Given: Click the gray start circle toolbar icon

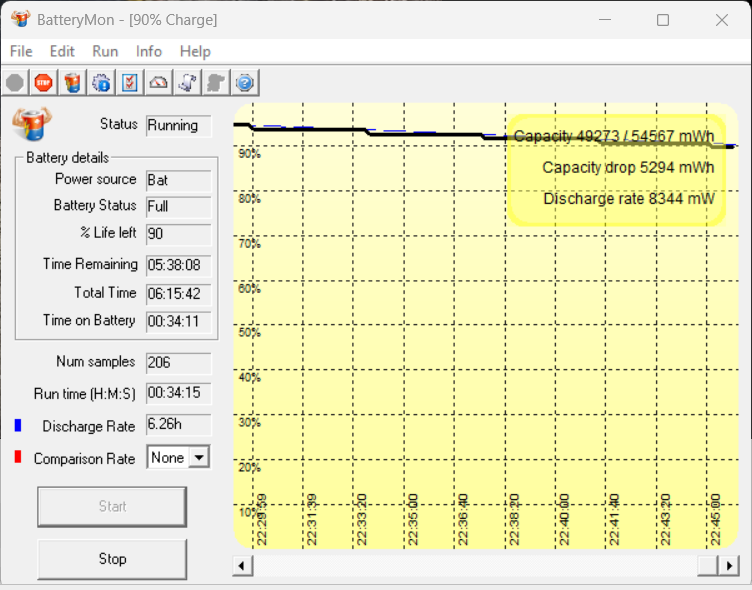Looking at the screenshot, I should [x=15, y=83].
